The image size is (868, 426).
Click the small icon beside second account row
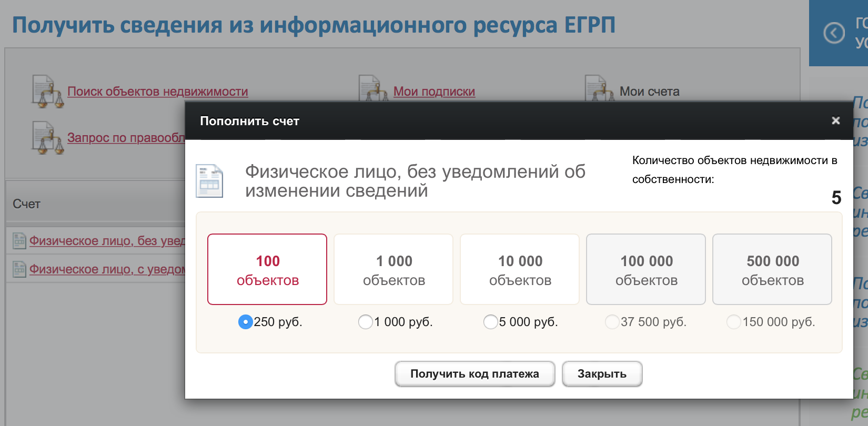pyautogui.click(x=19, y=269)
